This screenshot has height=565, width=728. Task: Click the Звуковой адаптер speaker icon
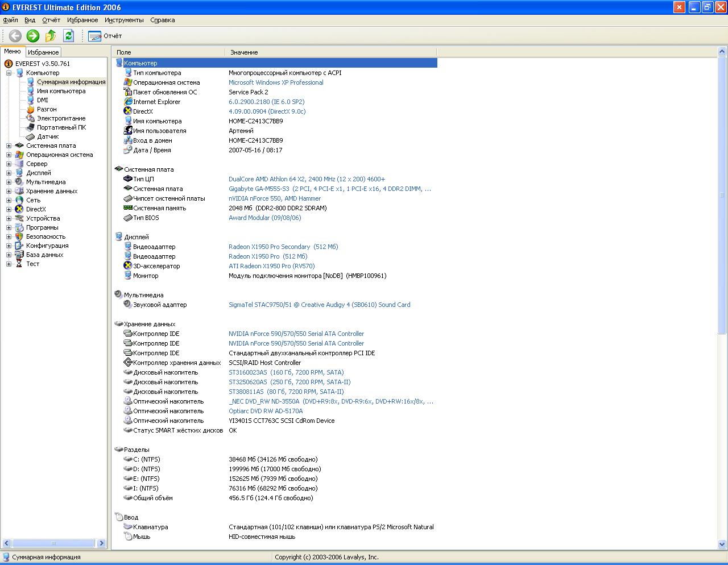tap(128, 305)
